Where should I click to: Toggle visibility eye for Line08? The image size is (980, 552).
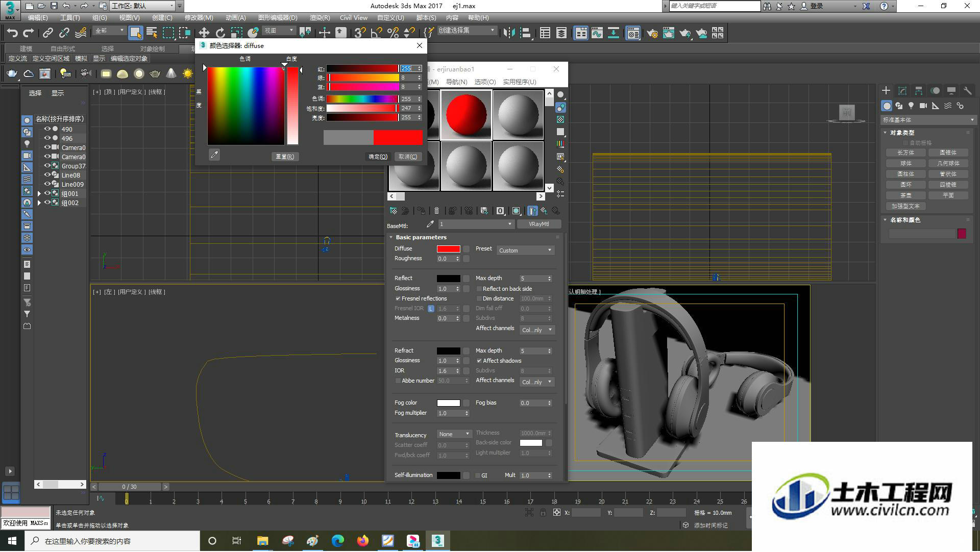(x=47, y=175)
